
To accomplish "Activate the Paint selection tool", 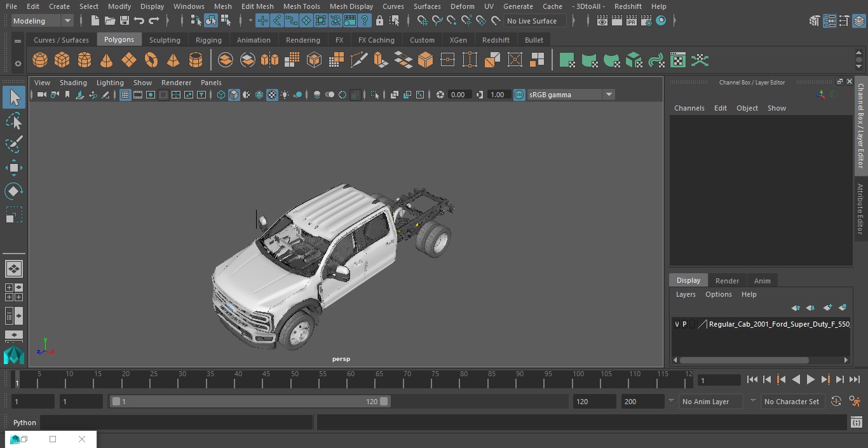I will pyautogui.click(x=13, y=144).
